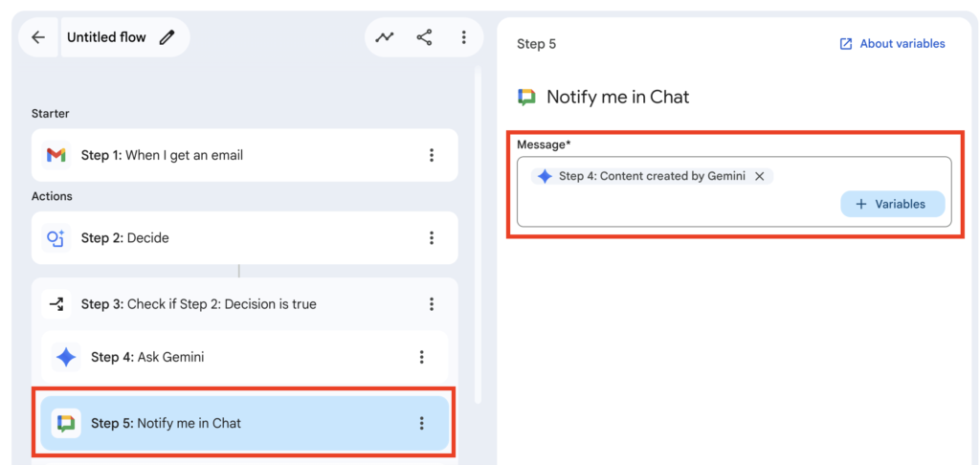Viewport: 980px width, 465px height.
Task: Click the back arrow icon
Action: point(38,37)
